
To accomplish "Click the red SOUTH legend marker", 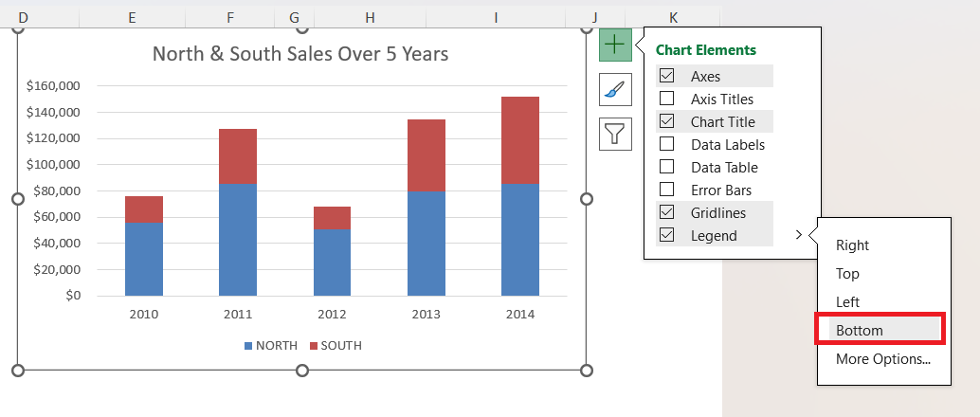I will (x=314, y=346).
